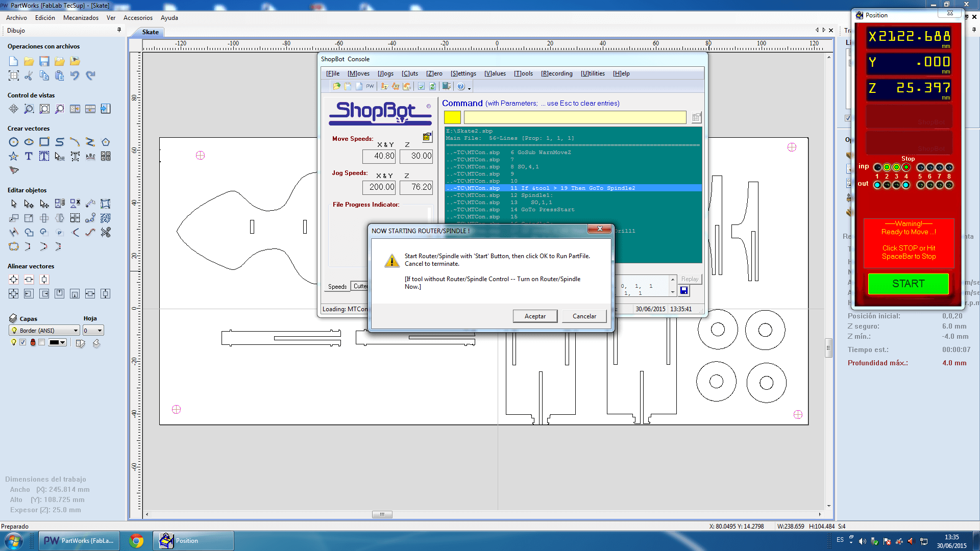Image resolution: width=980 pixels, height=551 pixels.
Task: Open the Archivo menu
Action: click(x=16, y=17)
